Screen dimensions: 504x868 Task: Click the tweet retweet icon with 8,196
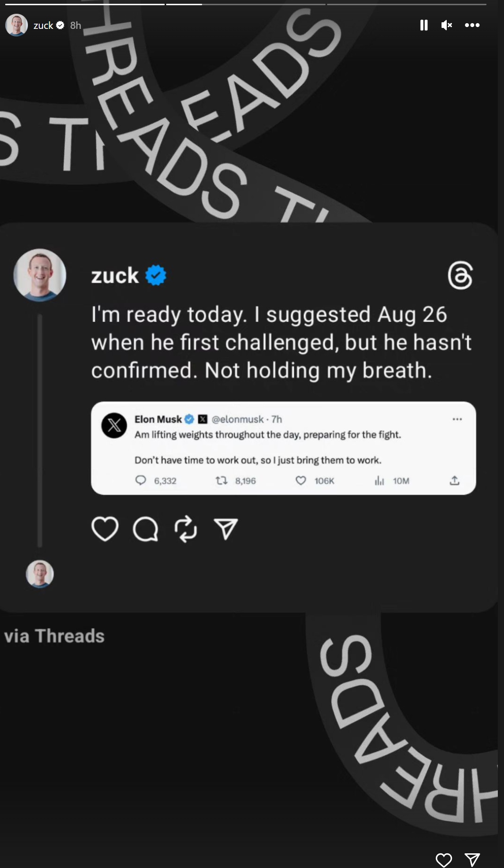221,481
